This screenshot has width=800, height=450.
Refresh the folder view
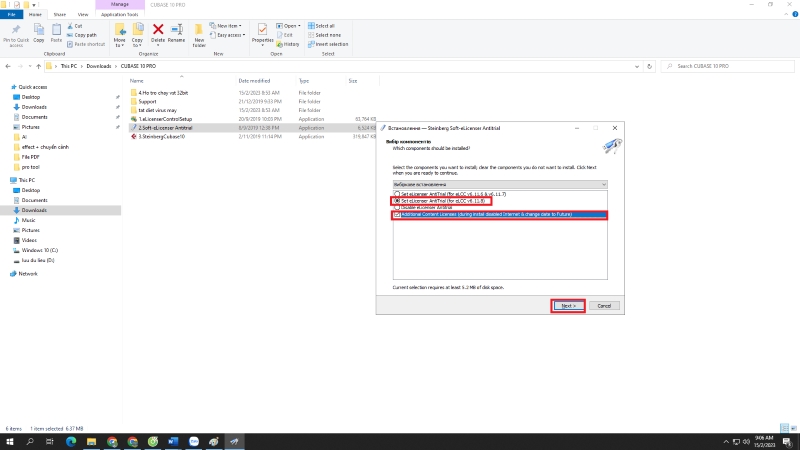(x=649, y=66)
